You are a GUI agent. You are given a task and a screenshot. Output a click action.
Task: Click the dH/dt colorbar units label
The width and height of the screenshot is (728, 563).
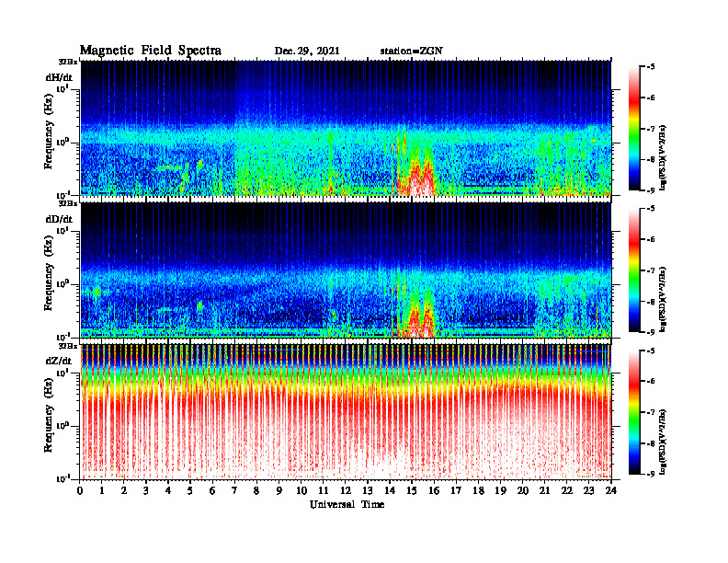click(x=663, y=157)
